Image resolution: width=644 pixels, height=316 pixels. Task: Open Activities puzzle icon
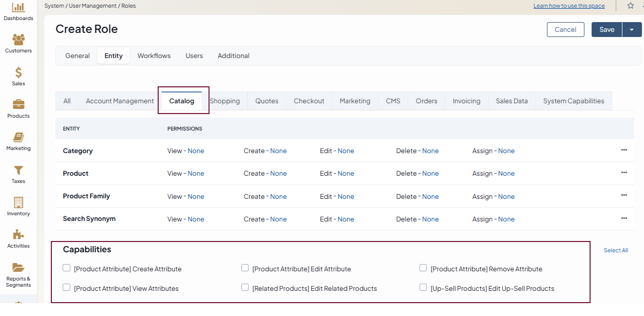[18, 235]
